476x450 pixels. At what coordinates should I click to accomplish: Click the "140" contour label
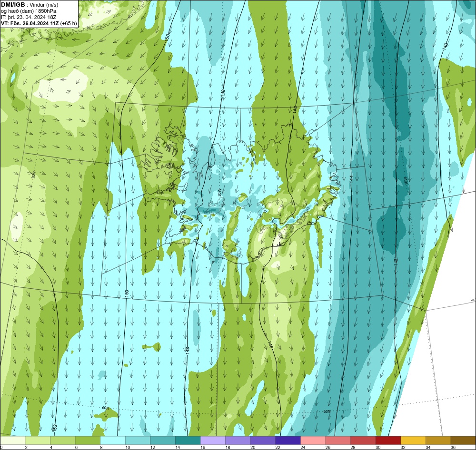[445, 46]
